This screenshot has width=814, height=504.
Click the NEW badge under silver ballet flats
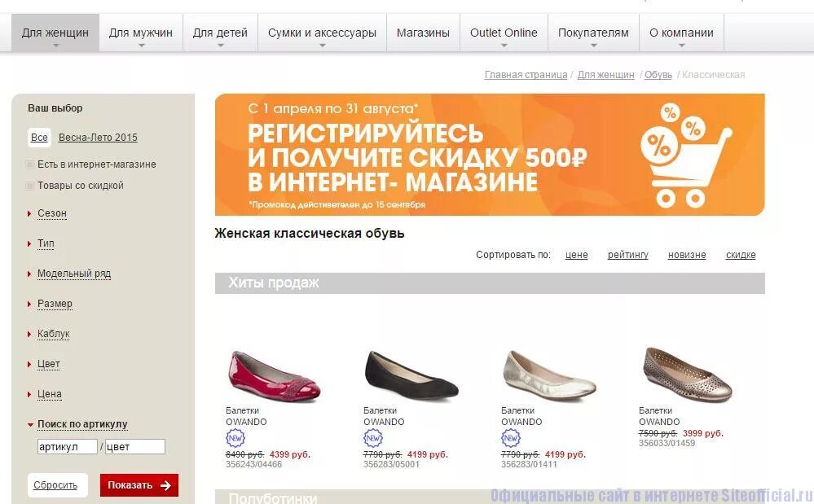(x=510, y=438)
